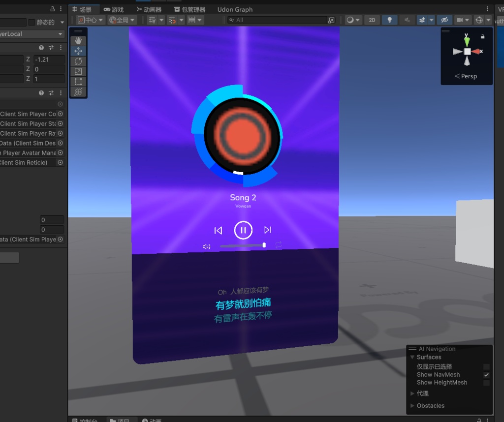The width and height of the screenshot is (504, 422).
Task: Uncheck Show NavMesh in AI Navigation
Action: (x=485, y=375)
